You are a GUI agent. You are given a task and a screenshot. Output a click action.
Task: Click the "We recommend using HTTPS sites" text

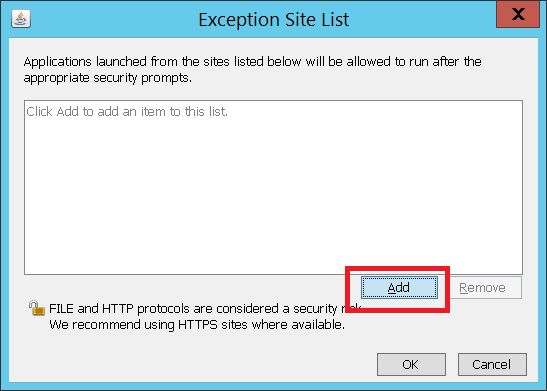point(197,325)
